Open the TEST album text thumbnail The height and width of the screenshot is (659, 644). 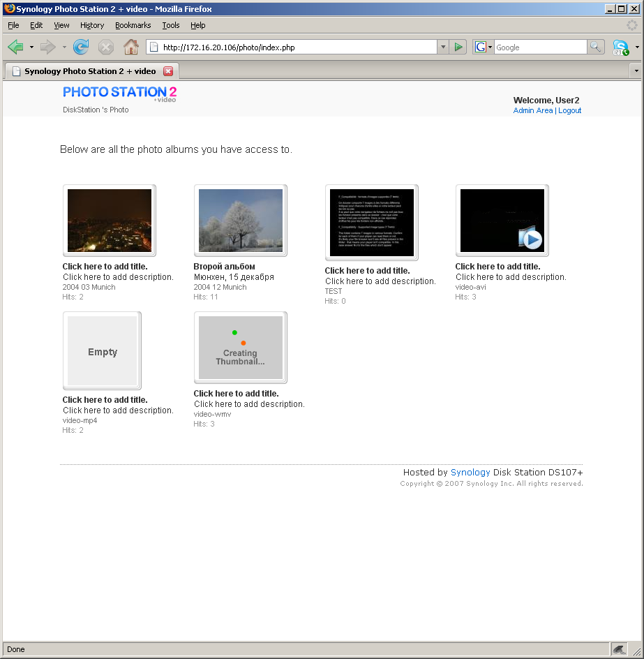(x=371, y=222)
